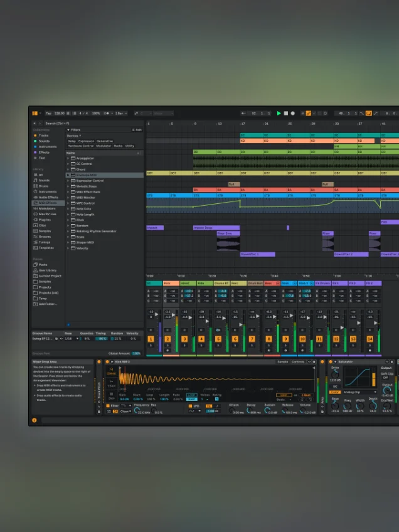
Task: Start playback with the green Play button
Action: click(279, 114)
